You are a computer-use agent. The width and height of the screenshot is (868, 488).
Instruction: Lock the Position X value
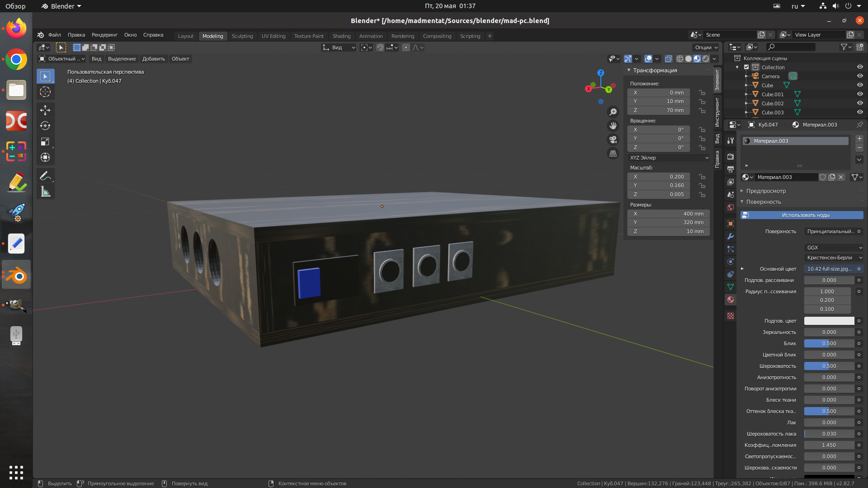coord(702,93)
